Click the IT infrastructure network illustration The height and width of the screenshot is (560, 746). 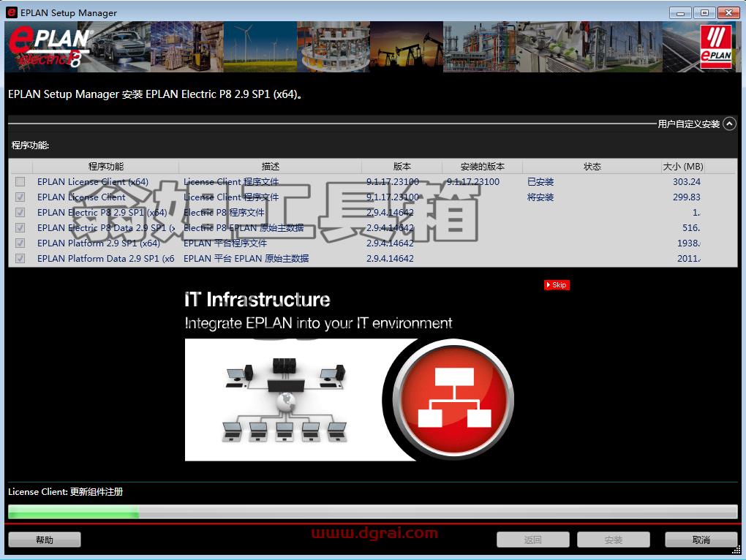click(285, 399)
